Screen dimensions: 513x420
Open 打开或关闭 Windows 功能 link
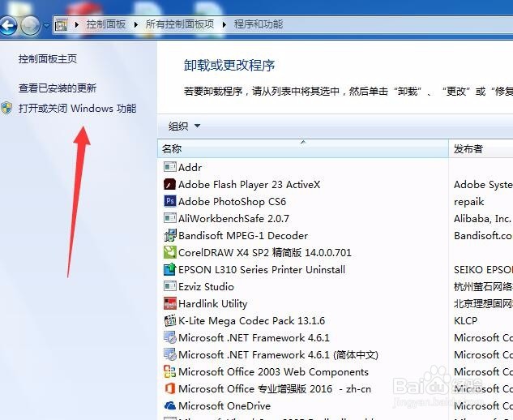tap(78, 109)
